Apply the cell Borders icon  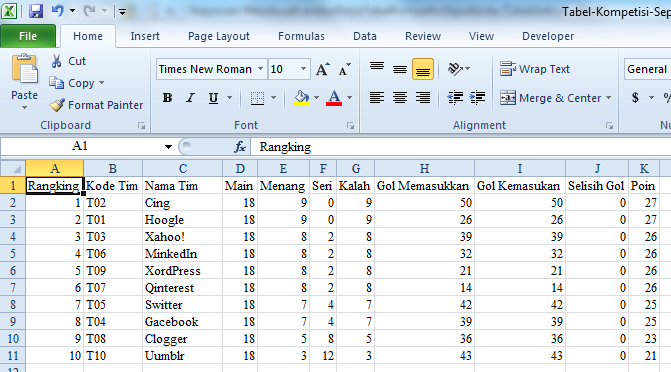coord(257,98)
